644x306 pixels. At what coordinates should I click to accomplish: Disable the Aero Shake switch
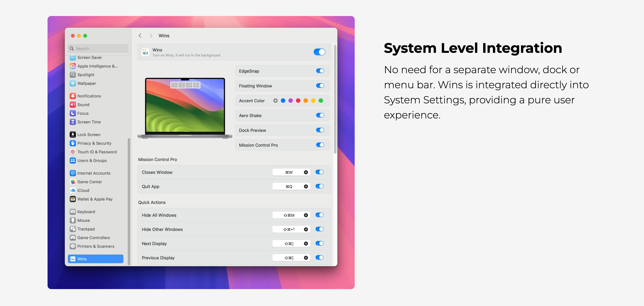(320, 115)
